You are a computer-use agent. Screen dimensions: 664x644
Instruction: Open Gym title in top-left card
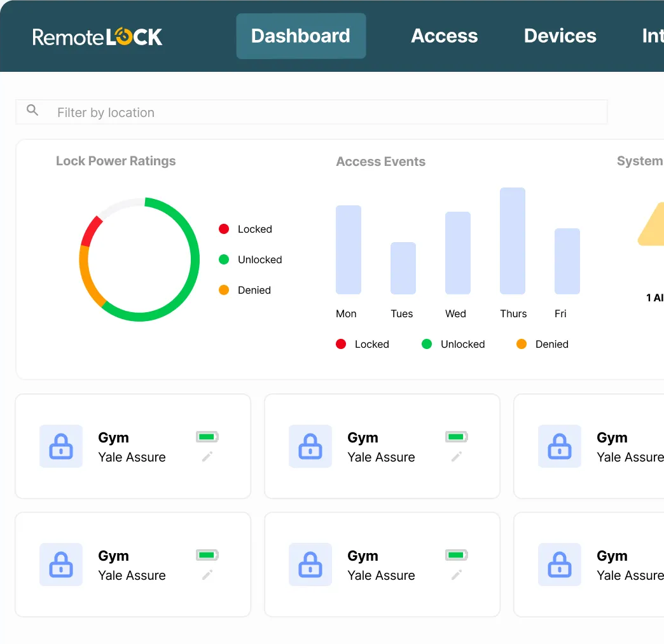point(113,438)
